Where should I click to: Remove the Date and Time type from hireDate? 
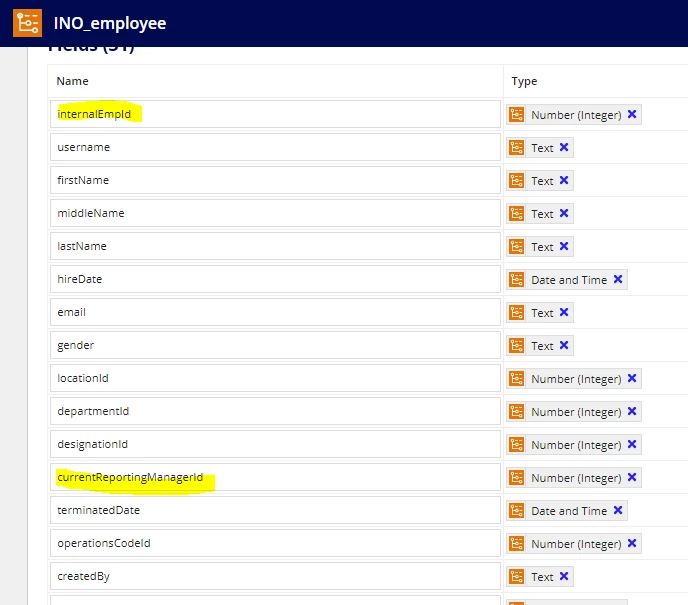point(618,279)
